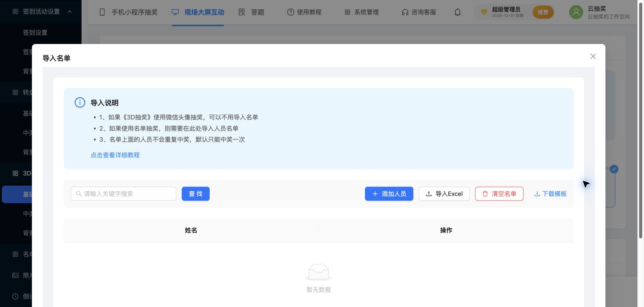Click the 查找 search button

[x=196, y=194]
